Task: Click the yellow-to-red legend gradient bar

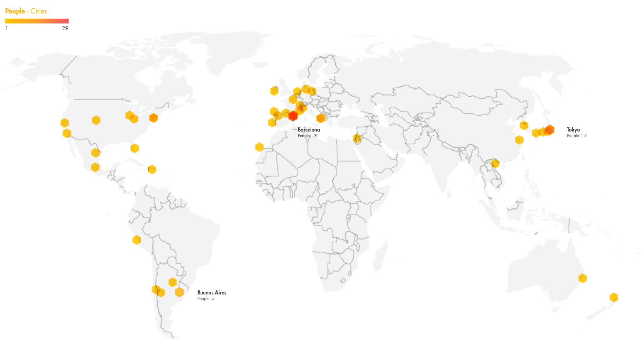Action: tap(37, 21)
